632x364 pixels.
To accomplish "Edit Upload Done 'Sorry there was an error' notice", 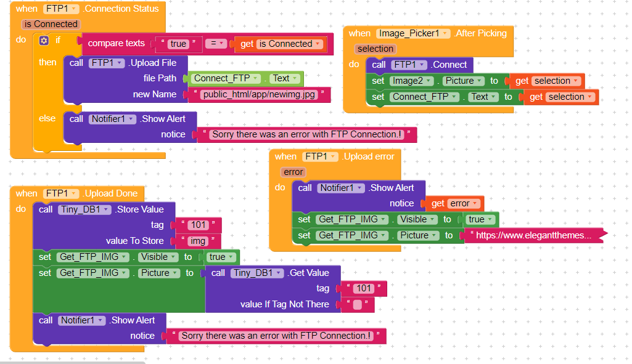I will 276,336.
